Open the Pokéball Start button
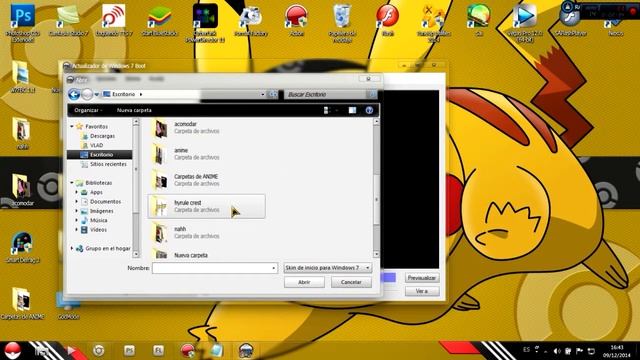Screen dimensions: 640x360 (13, 351)
